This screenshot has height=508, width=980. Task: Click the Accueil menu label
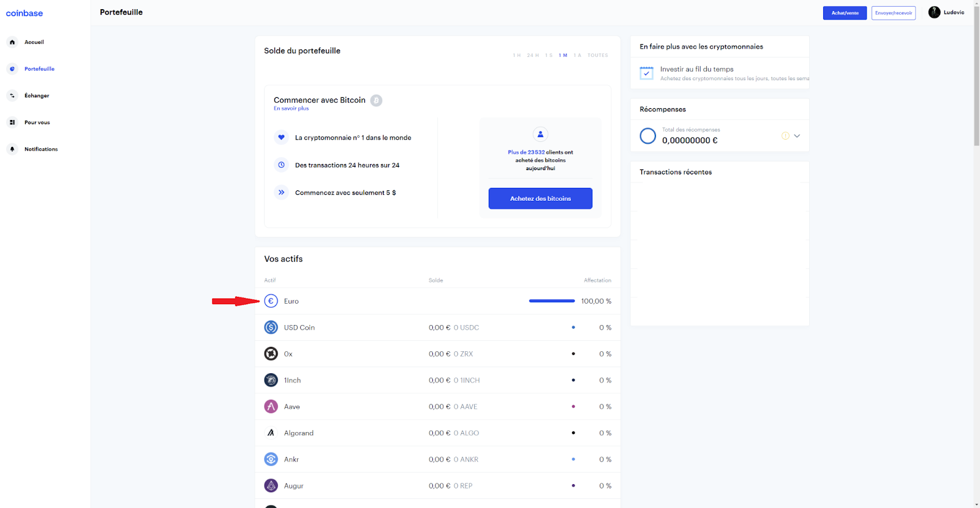(x=34, y=42)
